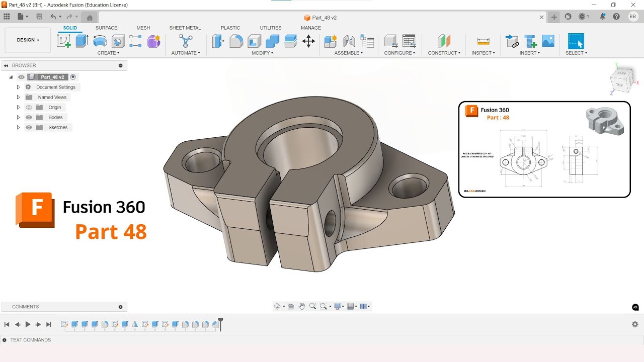Select the Press Pull tool
The height and width of the screenshot is (362, 644).
(218, 41)
